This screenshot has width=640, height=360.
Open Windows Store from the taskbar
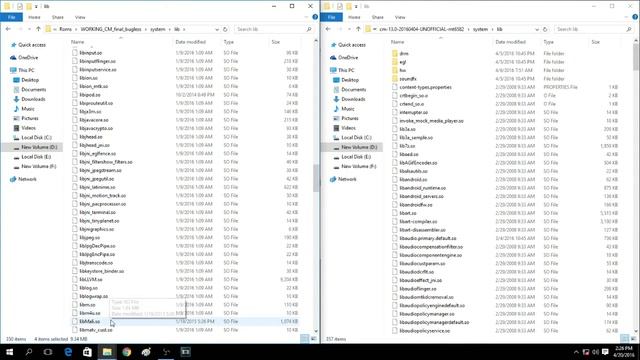[87, 352]
